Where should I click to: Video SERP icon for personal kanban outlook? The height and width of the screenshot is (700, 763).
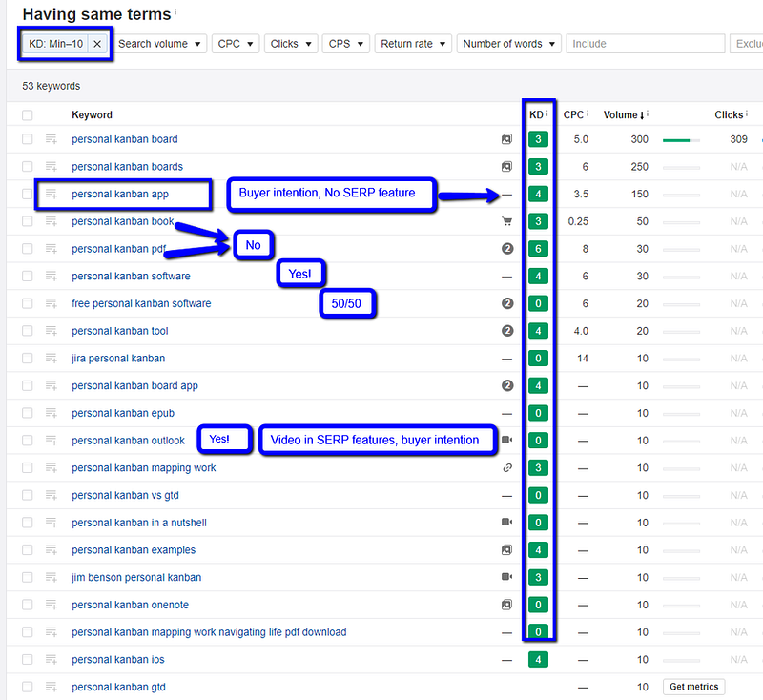click(x=507, y=440)
